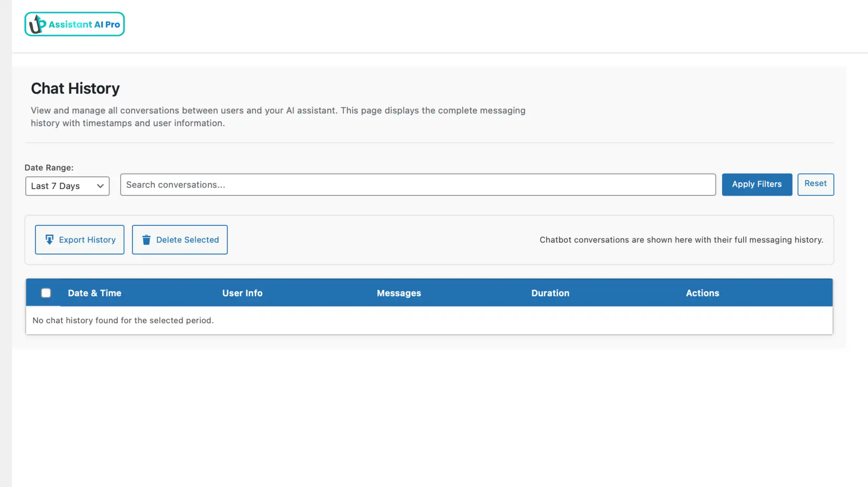Screen dimensions: 868x487
Task: Click the Actions column header
Action: pyautogui.click(x=702, y=293)
